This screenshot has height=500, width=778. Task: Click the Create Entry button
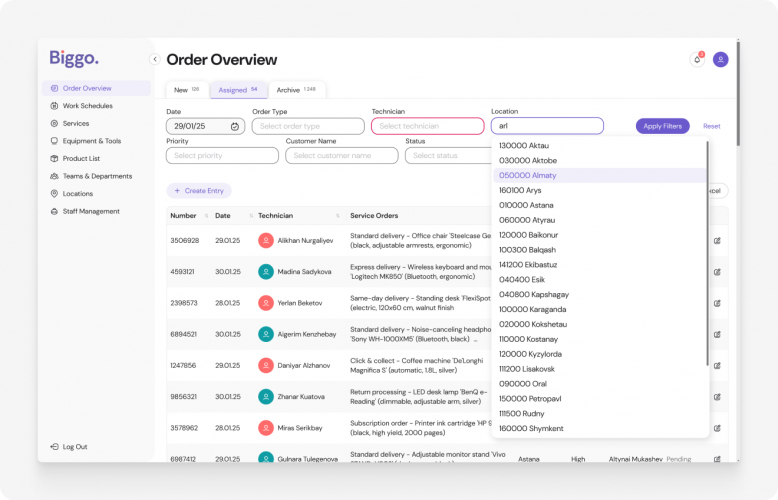point(199,190)
